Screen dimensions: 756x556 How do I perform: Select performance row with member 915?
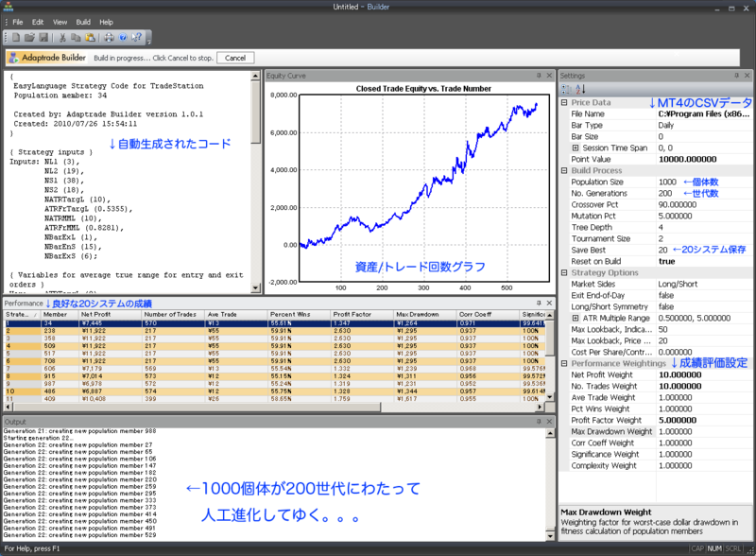[x=275, y=376]
